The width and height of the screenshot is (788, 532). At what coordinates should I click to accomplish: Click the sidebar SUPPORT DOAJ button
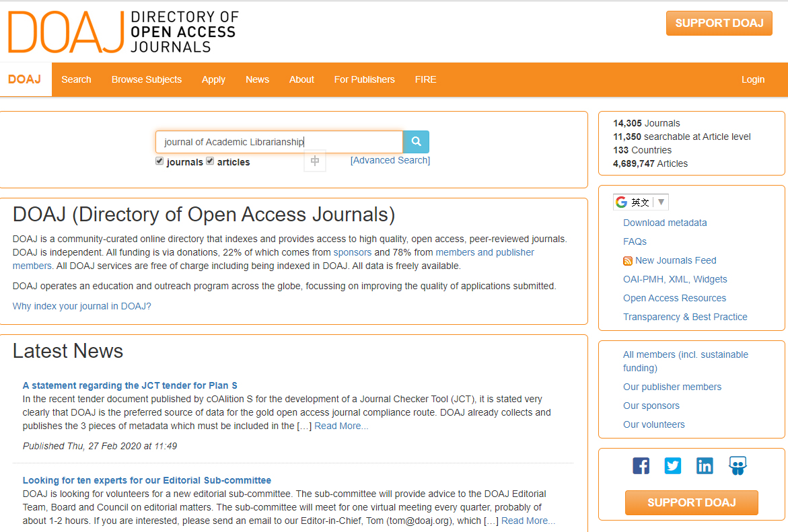coord(692,502)
